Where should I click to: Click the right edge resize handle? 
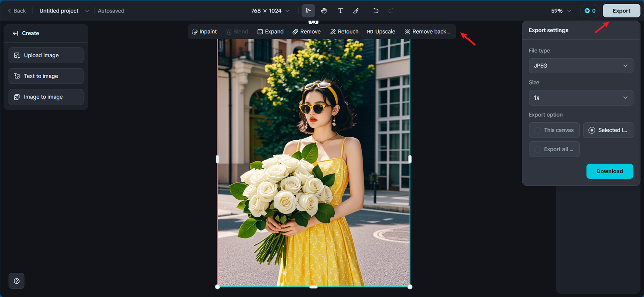pos(410,159)
